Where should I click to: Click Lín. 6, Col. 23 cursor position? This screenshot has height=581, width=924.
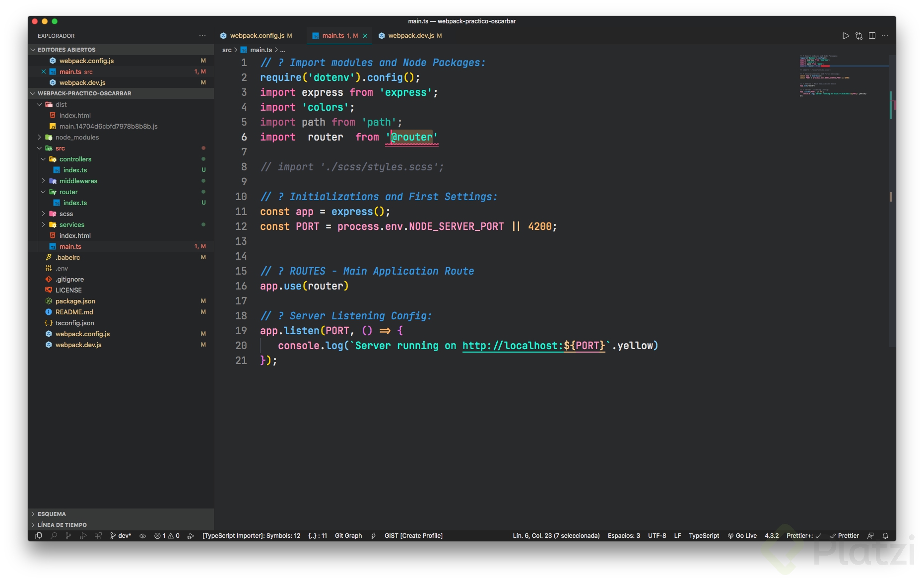pyautogui.click(x=556, y=536)
